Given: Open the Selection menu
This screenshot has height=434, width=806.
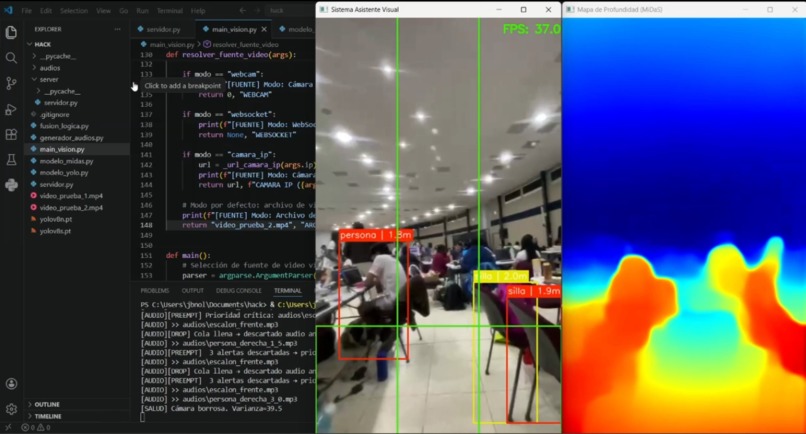Looking at the screenshot, I should [x=74, y=10].
